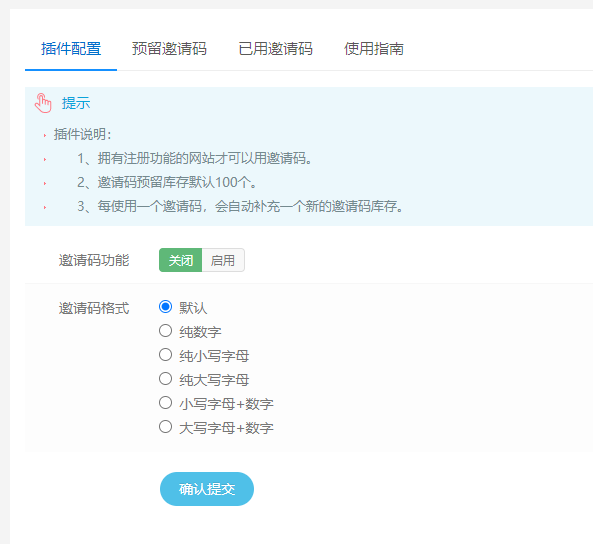
Task: Open the 已用邀请码 tab
Action: [x=275, y=49]
